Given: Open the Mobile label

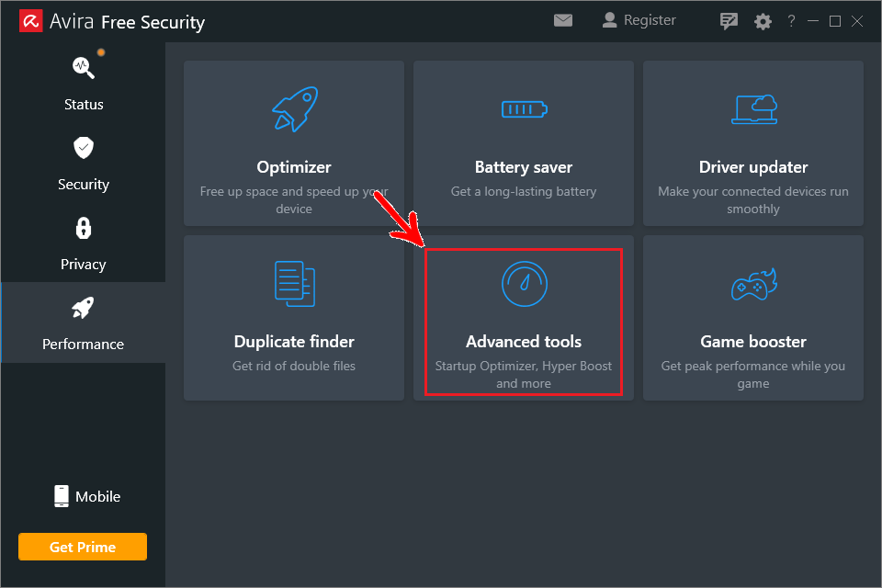Looking at the screenshot, I should (x=98, y=496).
